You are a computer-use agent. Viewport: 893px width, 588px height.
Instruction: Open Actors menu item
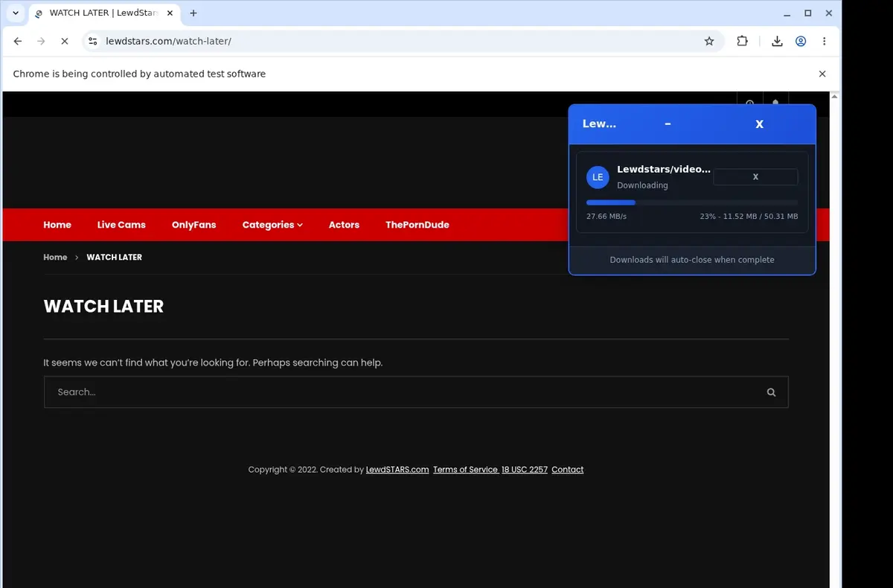pyautogui.click(x=344, y=225)
